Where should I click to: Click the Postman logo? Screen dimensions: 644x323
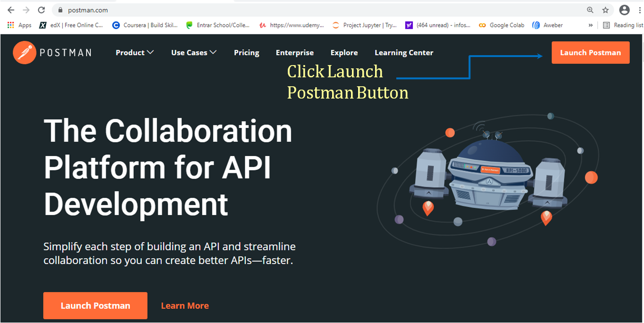52,52
